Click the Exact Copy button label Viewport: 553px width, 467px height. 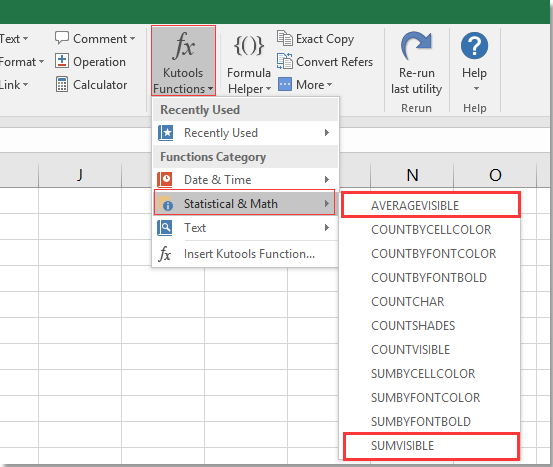pyautogui.click(x=325, y=39)
